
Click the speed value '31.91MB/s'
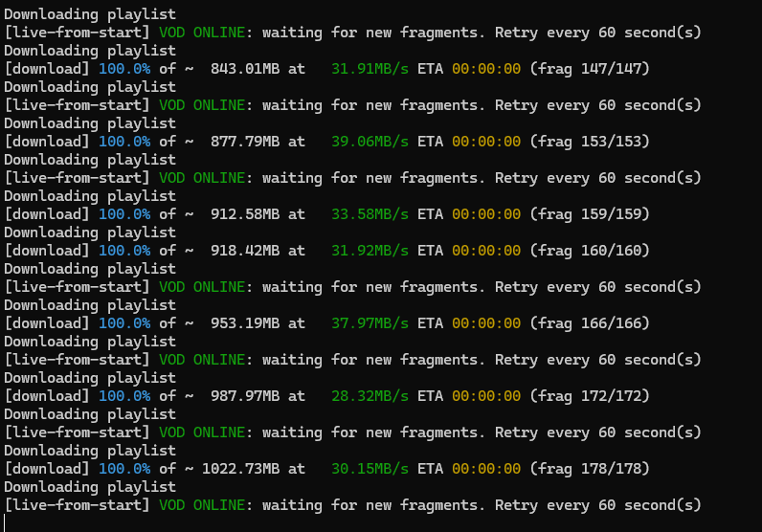pyautogui.click(x=370, y=69)
